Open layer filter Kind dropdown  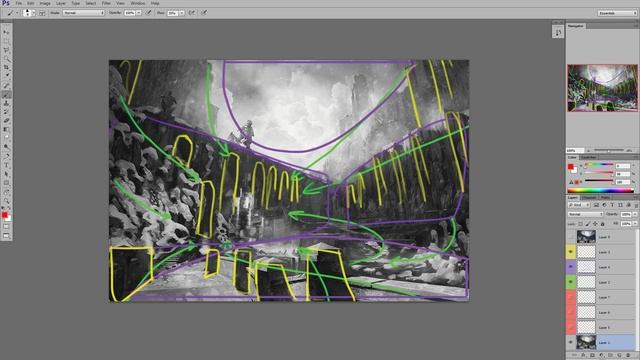click(578, 205)
